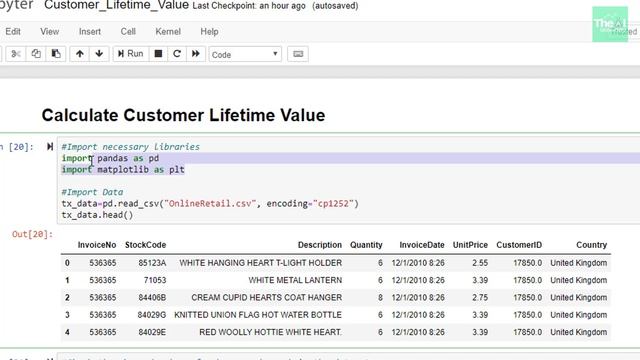Click KNITTED UNION FLAG HOT WATER BOTTLE
This screenshot has height=360, width=640.
pos(258,315)
